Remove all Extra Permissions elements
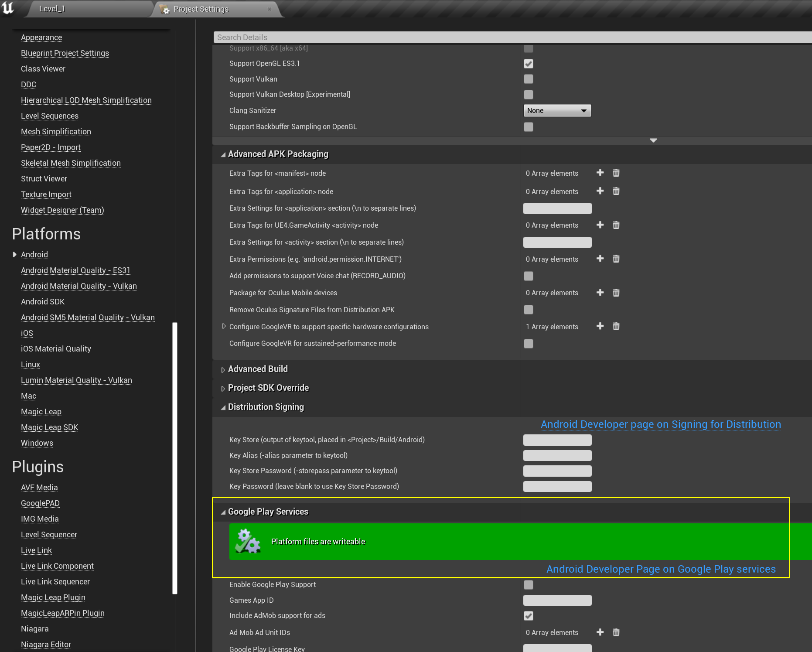812x652 pixels. (x=616, y=259)
